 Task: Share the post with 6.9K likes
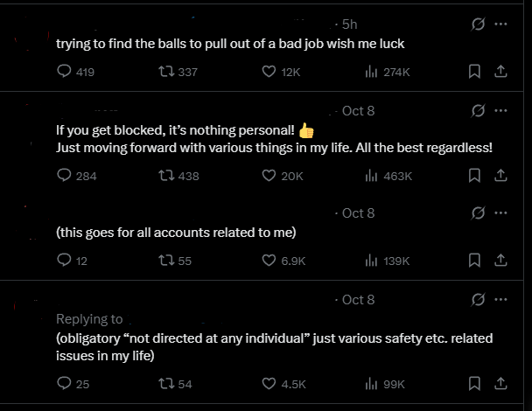click(500, 261)
